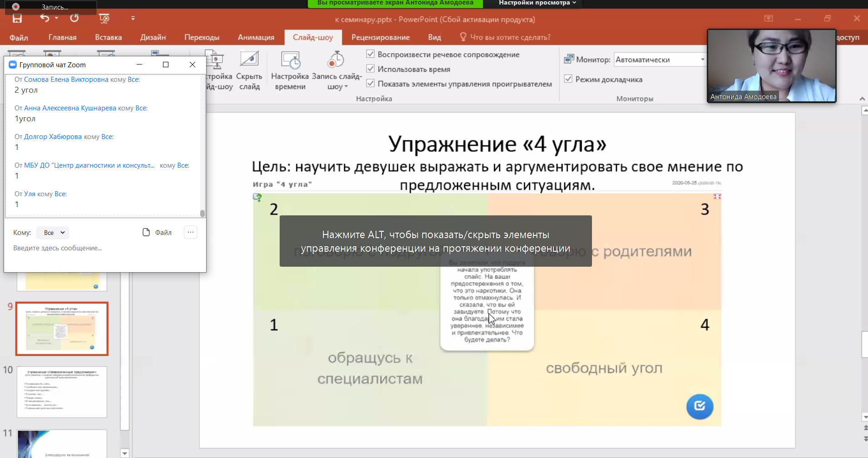Viewport: 868px width, 458px height.
Task: Open the Вид tab
Action: point(434,37)
